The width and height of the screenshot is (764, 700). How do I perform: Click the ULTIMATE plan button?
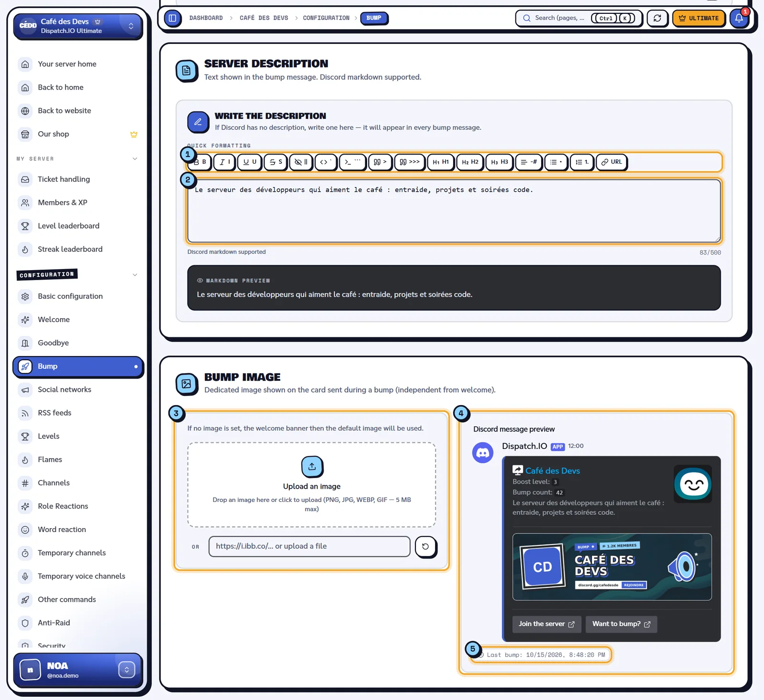699,18
